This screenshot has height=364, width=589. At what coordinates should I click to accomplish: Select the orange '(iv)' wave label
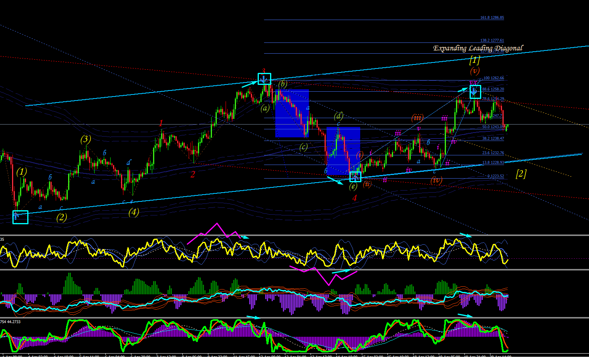[436, 180]
